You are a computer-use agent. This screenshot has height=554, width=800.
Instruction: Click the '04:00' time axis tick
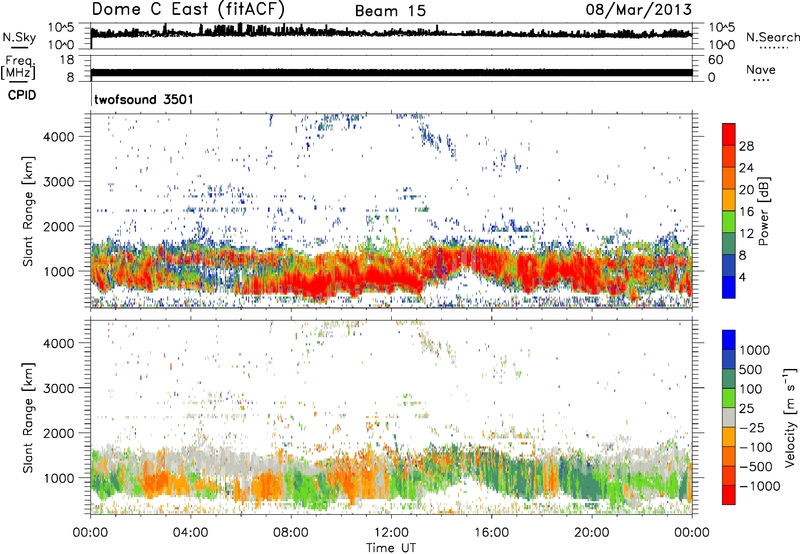point(190,533)
